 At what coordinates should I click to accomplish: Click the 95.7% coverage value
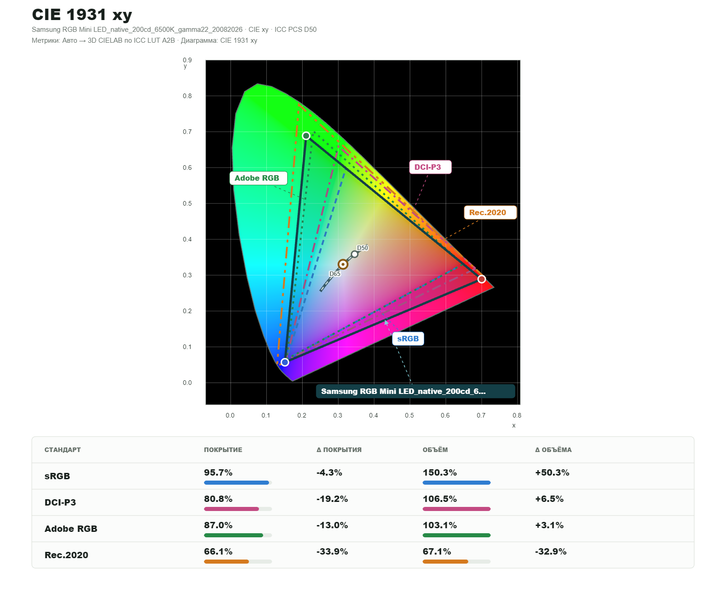pyautogui.click(x=218, y=473)
